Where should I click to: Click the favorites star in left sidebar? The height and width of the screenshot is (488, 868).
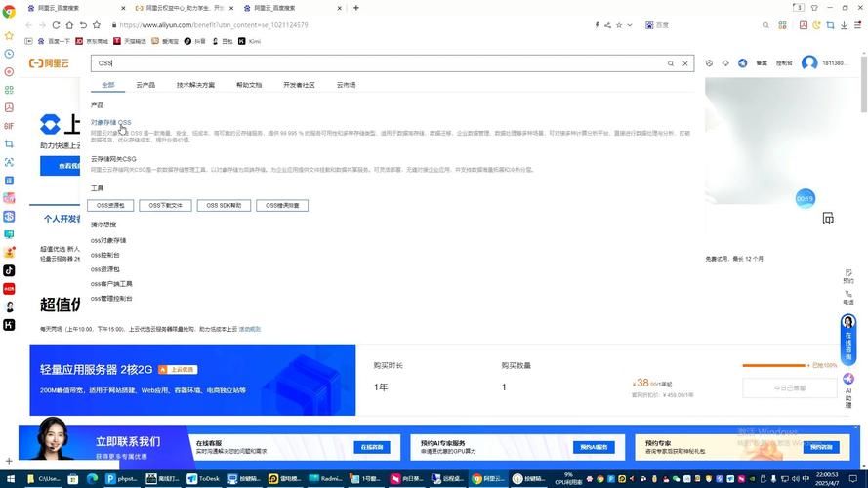pos(9,35)
